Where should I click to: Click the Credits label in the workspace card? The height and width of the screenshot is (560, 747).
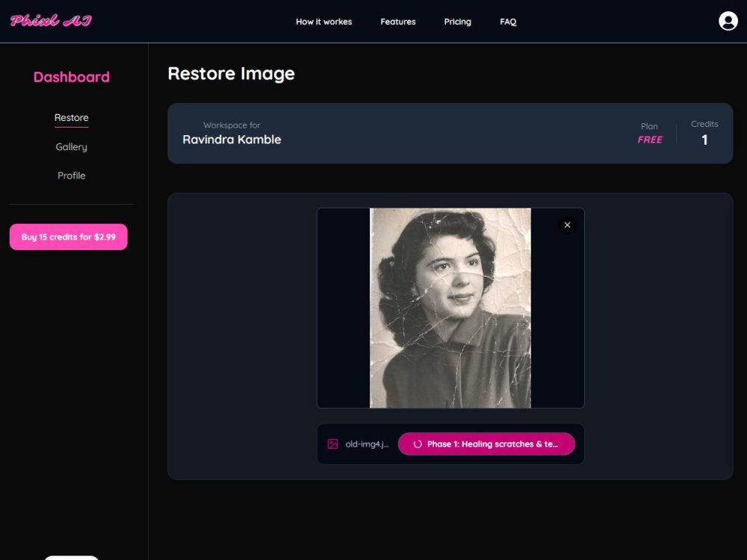click(x=704, y=124)
